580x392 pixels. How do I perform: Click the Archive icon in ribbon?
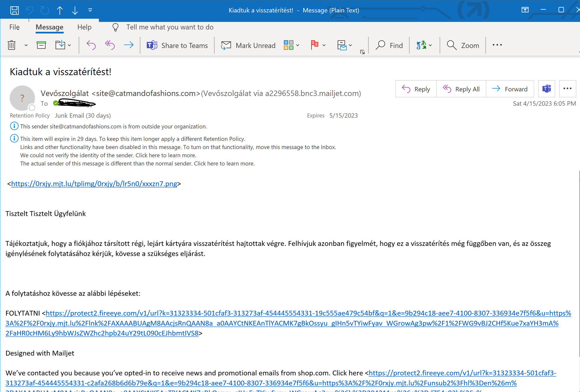click(x=41, y=45)
